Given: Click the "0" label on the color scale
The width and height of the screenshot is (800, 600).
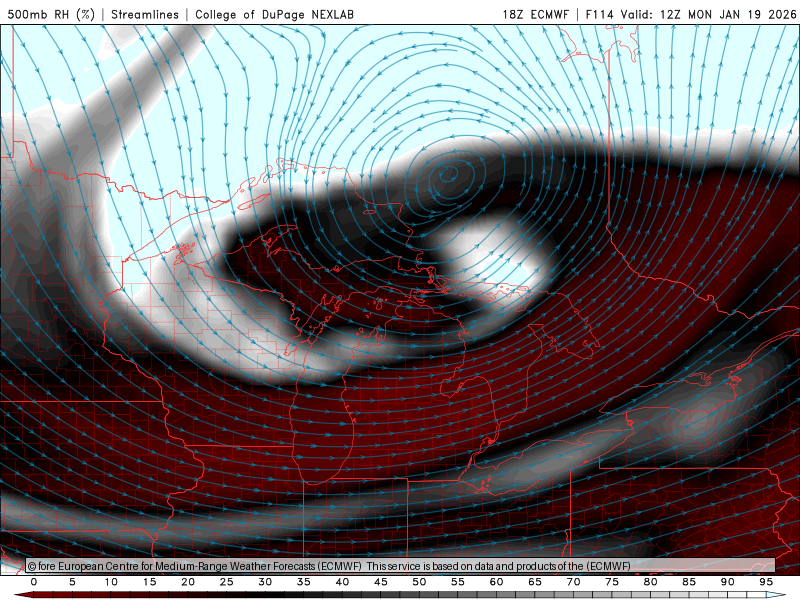Looking at the screenshot, I should click(34, 582).
